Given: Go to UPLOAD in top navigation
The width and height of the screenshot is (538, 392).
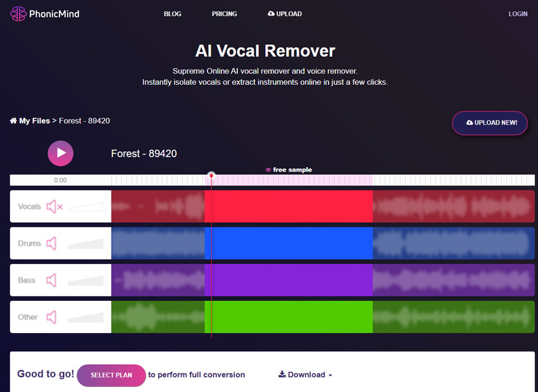Looking at the screenshot, I should (285, 14).
